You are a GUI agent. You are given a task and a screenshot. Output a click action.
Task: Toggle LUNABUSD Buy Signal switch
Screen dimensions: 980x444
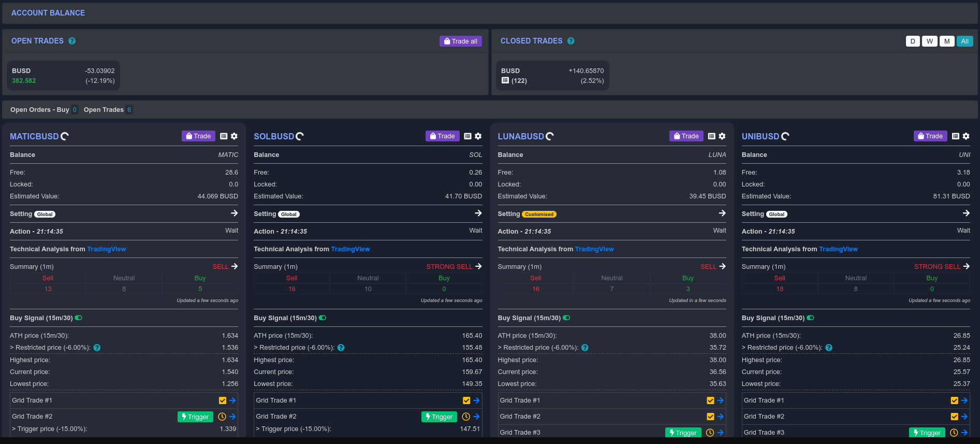pyautogui.click(x=566, y=318)
